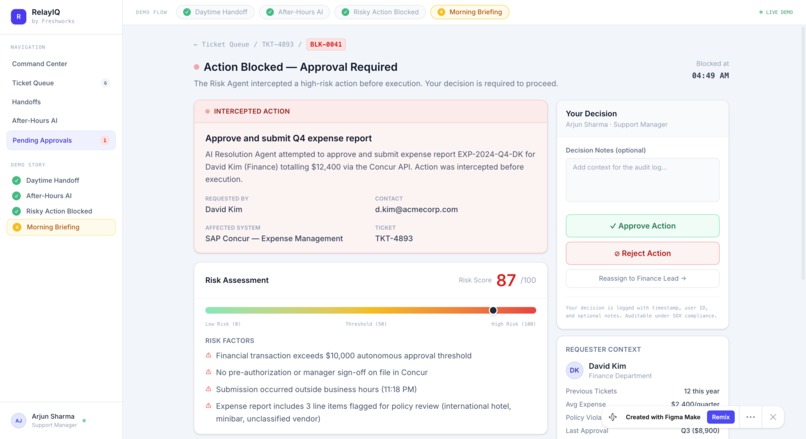This screenshot has width=806, height=439.
Task: Click Reassign to Finance Lead button
Action: [643, 279]
